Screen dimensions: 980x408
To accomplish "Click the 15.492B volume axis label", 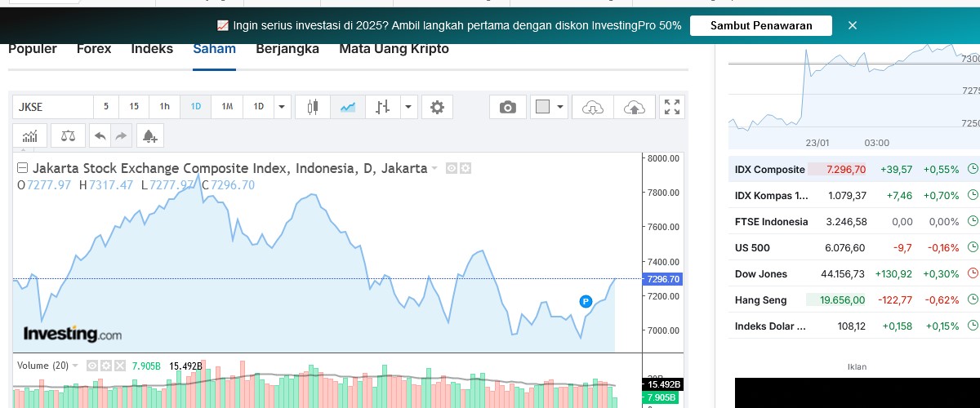I will 662,384.
